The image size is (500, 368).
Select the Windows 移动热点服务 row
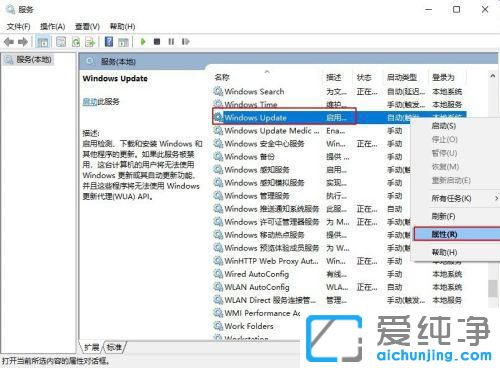pyautogui.click(x=312, y=235)
